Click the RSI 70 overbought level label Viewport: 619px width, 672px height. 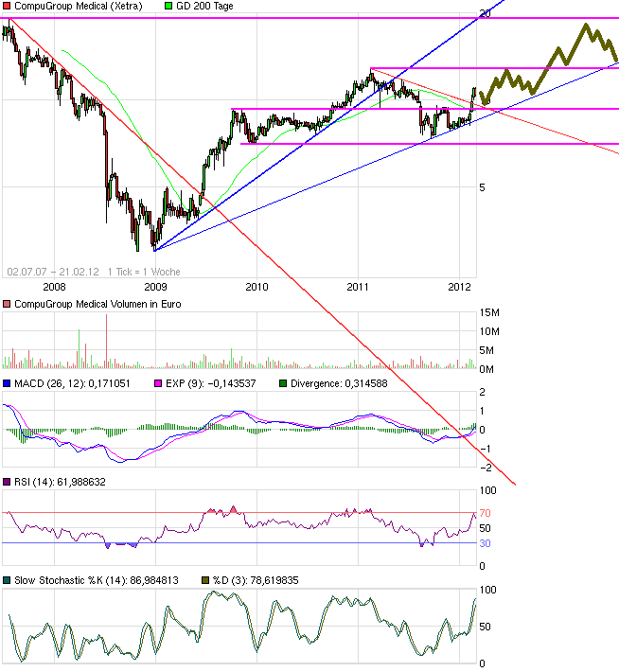(x=485, y=513)
